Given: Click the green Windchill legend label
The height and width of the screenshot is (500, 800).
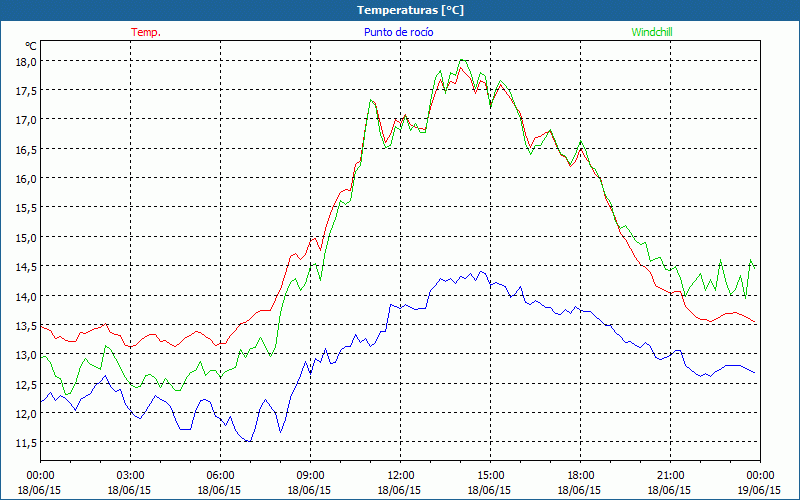Looking at the screenshot, I should click(652, 32).
